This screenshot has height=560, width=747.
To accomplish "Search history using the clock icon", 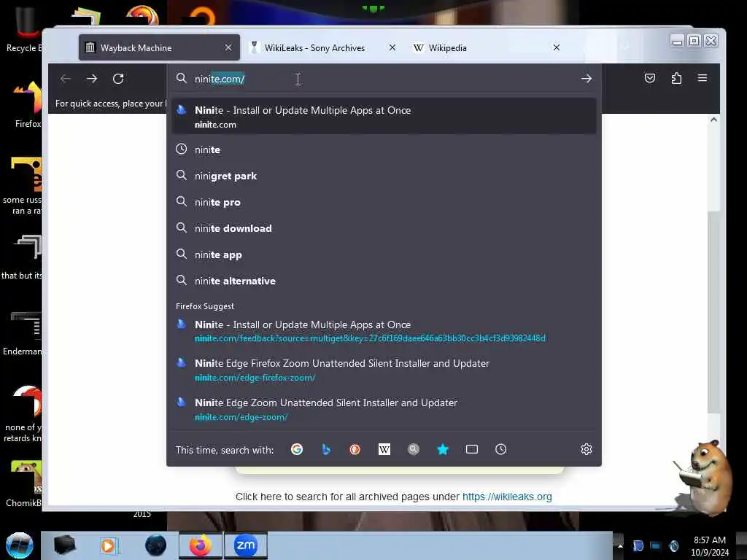I will pos(500,449).
